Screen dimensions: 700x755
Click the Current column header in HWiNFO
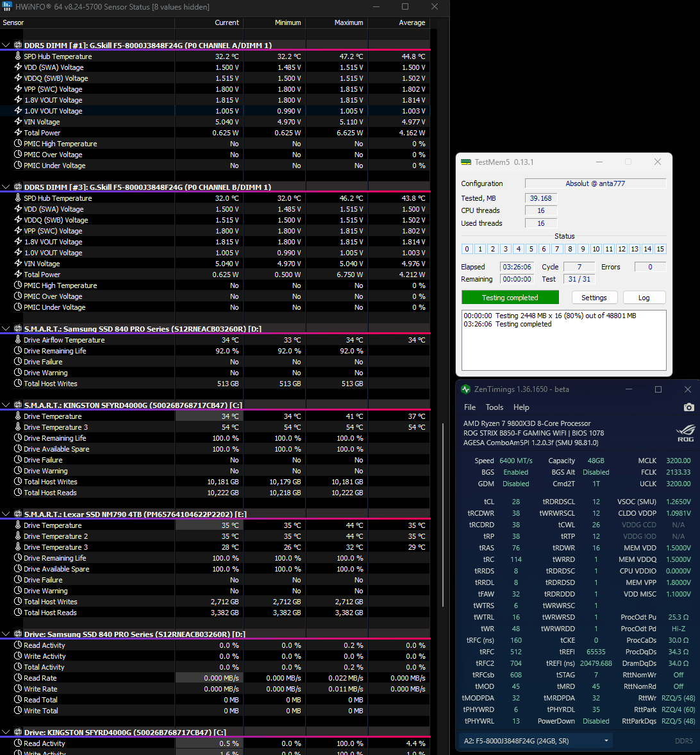(x=209, y=22)
